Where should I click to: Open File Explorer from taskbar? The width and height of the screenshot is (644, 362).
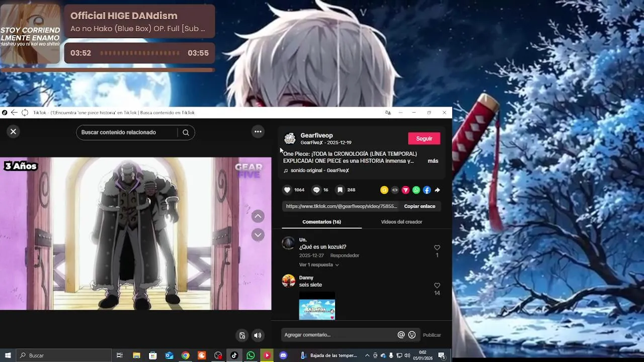pyautogui.click(x=136, y=355)
